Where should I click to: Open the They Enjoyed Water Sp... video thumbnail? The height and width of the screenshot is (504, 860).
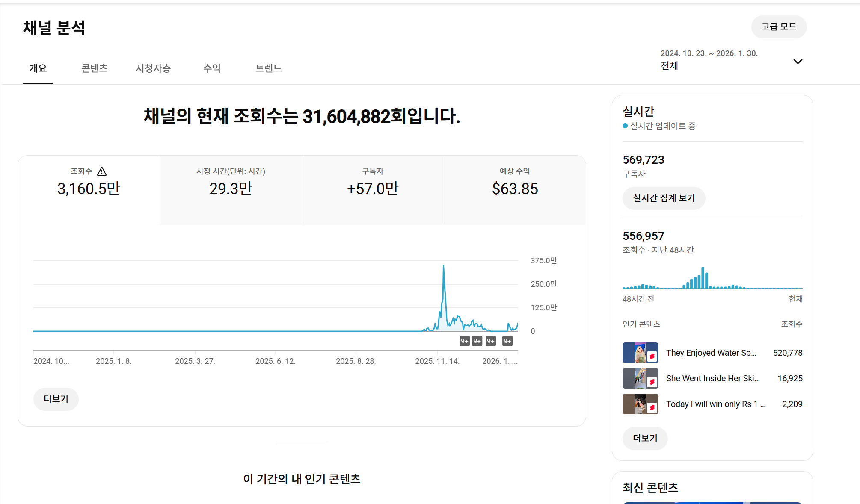pos(640,353)
